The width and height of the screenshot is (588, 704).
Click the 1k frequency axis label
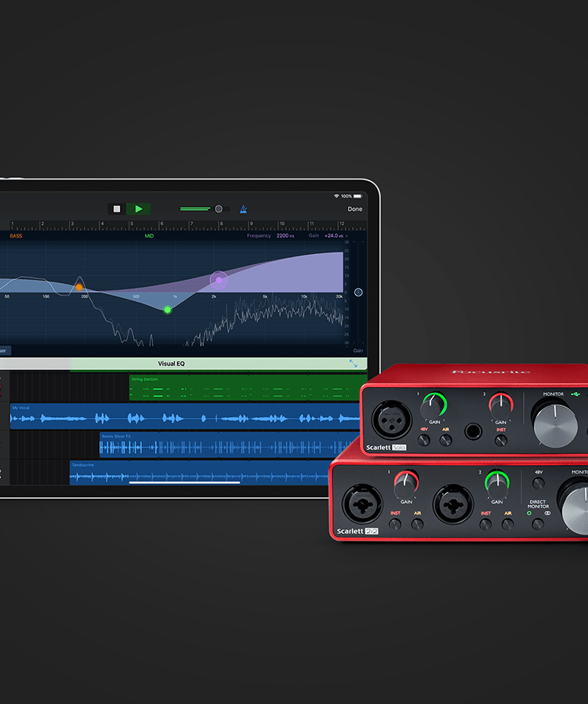175,296
